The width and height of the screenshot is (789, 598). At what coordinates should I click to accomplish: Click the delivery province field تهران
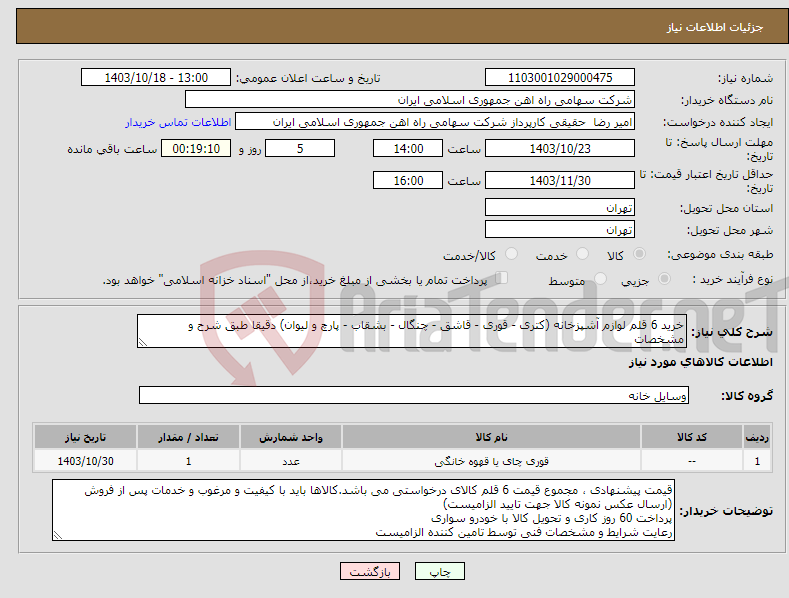[x=560, y=207]
